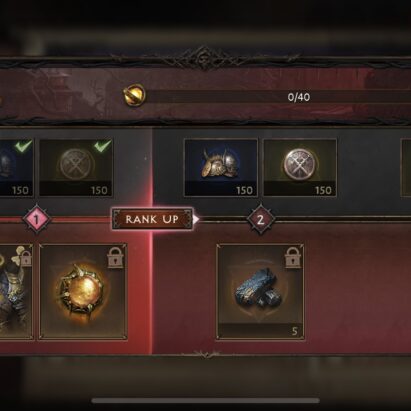Select the partially visible locked armor reward
This screenshot has width=411, height=411.
point(16,292)
